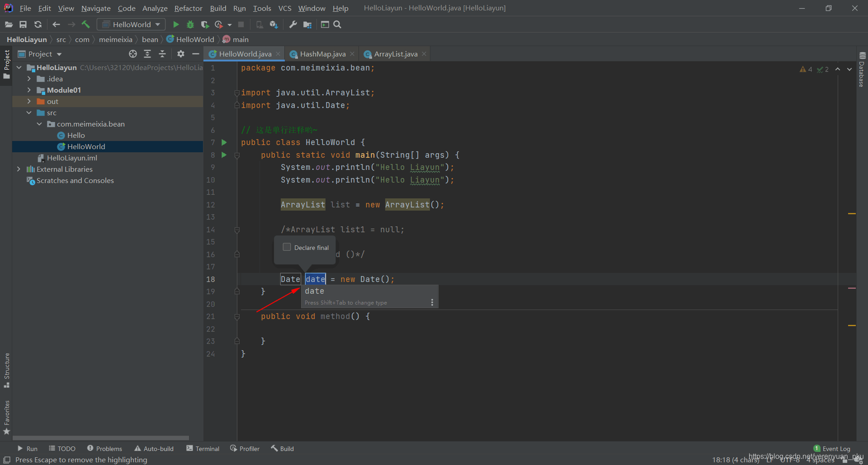Image resolution: width=868 pixels, height=465 pixels.
Task: Collapse the src folder
Action: [x=29, y=113]
